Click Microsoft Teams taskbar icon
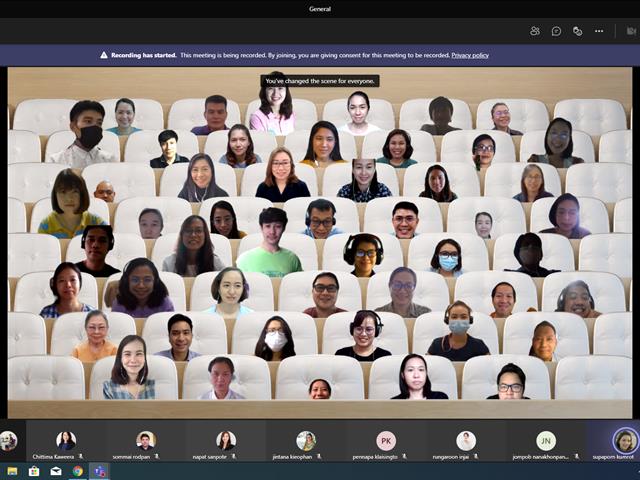Screen dimensions: 640x480 click(100, 471)
